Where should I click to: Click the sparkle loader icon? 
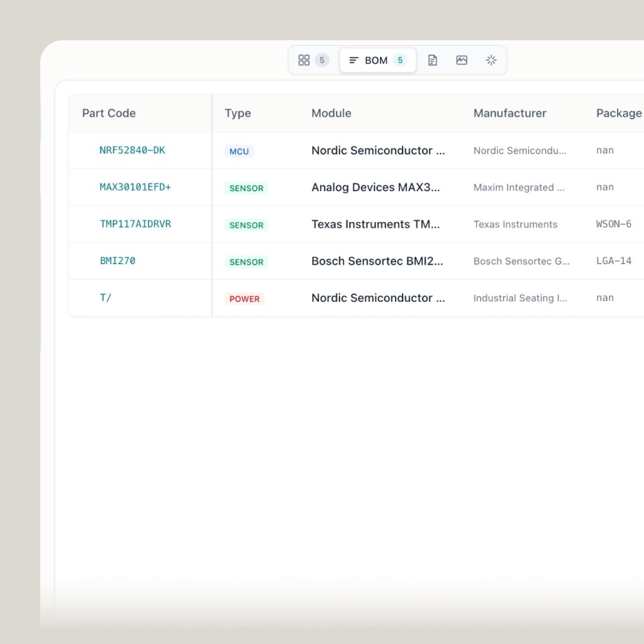pos(491,60)
